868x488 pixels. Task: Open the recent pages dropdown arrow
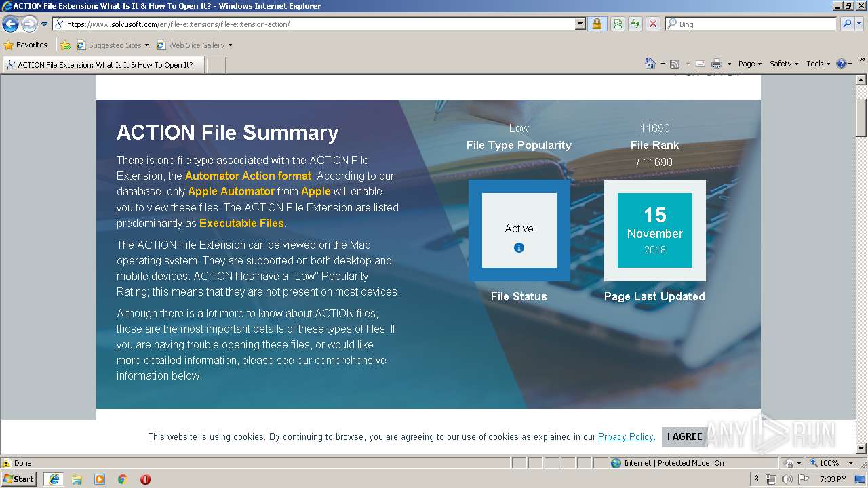point(45,24)
